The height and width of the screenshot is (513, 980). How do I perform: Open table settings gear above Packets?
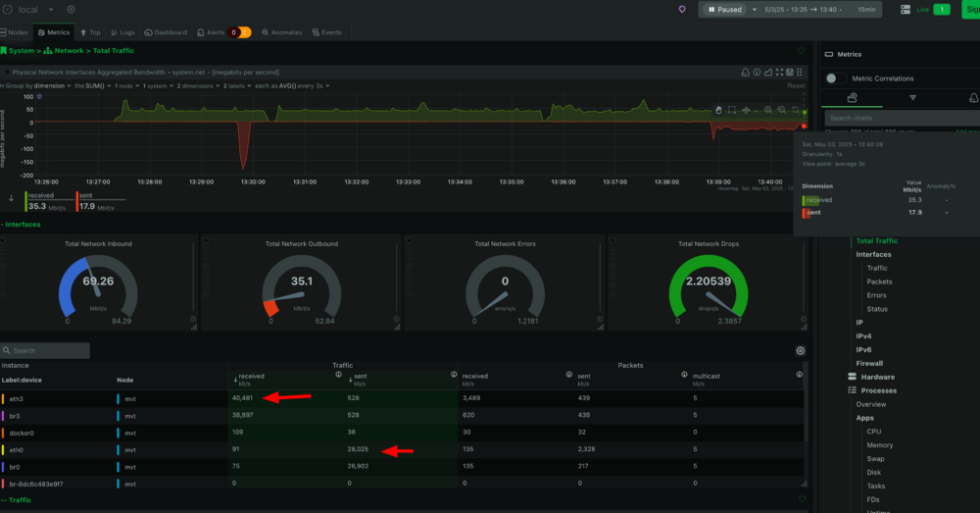pos(800,351)
